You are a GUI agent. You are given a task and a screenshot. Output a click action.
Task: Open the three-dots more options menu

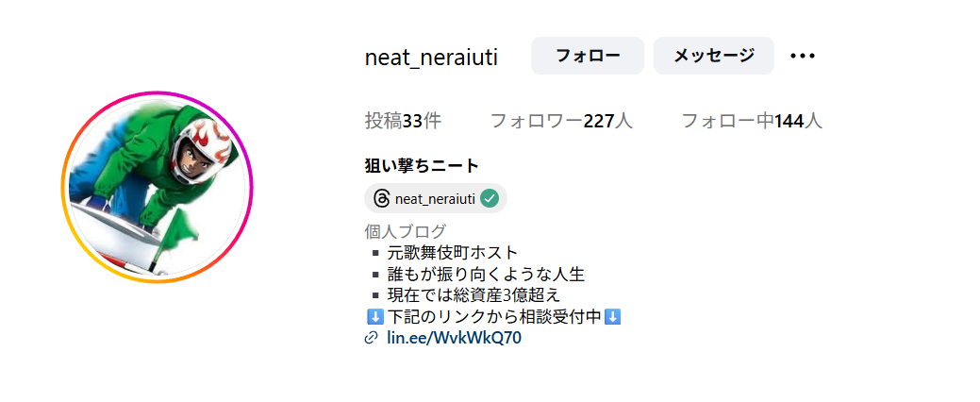point(803,56)
